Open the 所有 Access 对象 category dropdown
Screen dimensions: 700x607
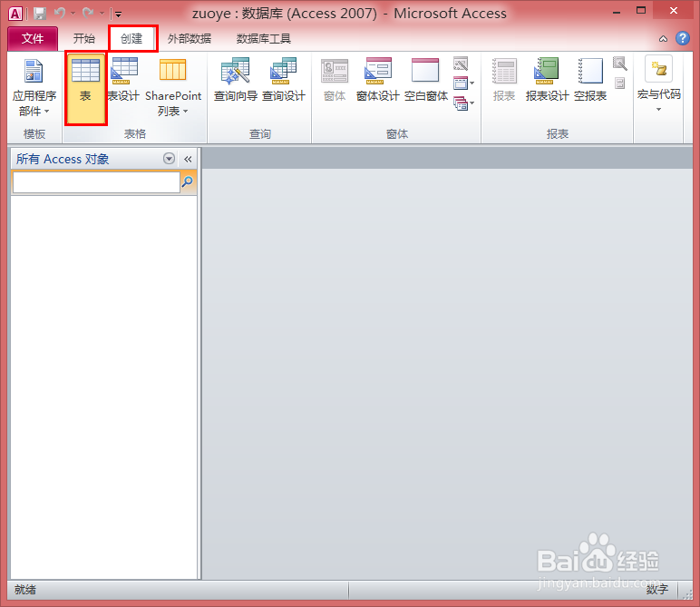point(169,159)
